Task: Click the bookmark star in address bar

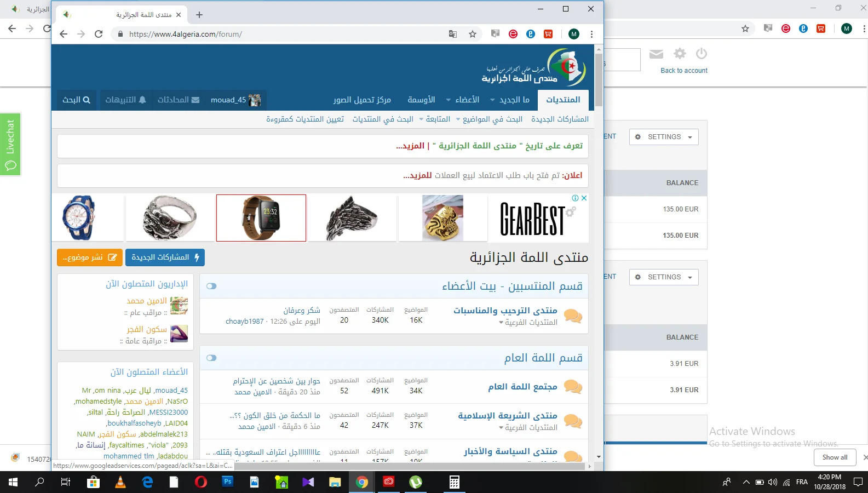Action: point(473,34)
